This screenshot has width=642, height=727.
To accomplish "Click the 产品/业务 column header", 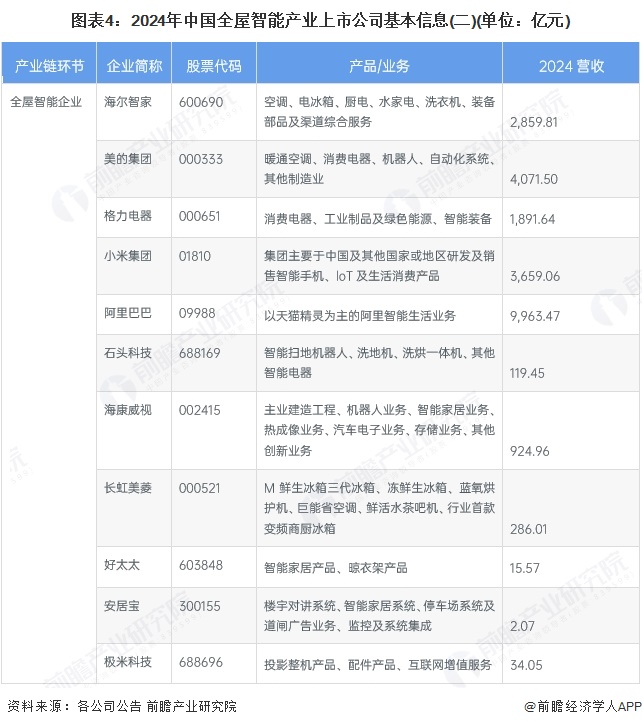I will click(379, 66).
